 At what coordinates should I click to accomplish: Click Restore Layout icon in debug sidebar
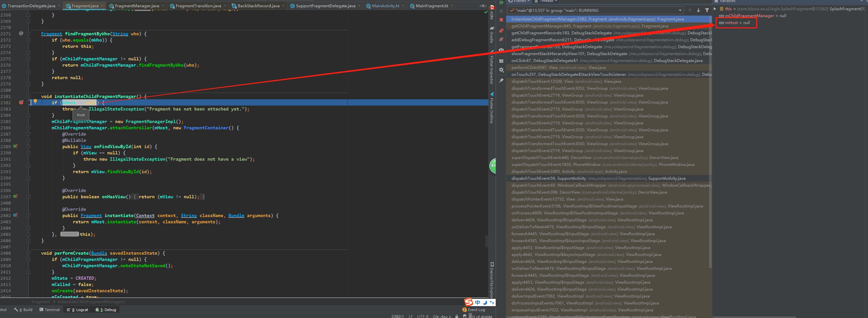[x=501, y=61]
